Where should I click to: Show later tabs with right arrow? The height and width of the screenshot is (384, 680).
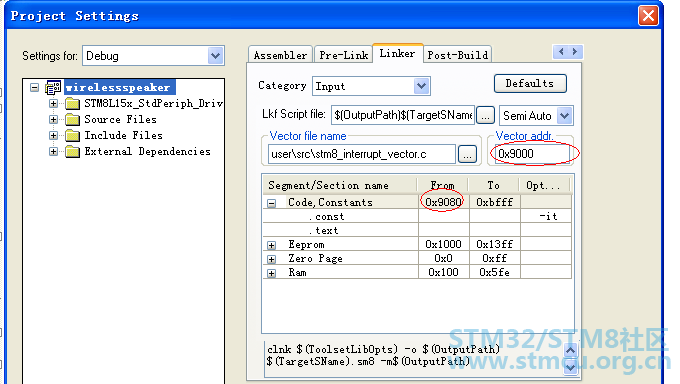(x=575, y=52)
